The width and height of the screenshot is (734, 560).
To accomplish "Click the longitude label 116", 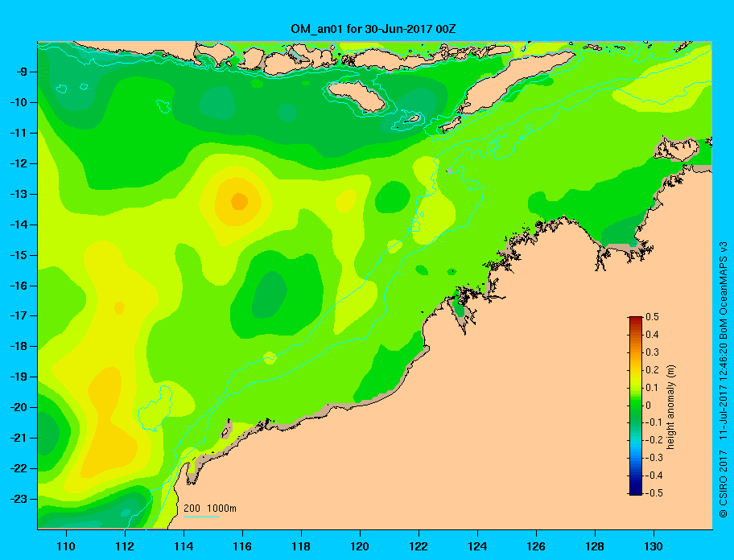I will tap(242, 546).
